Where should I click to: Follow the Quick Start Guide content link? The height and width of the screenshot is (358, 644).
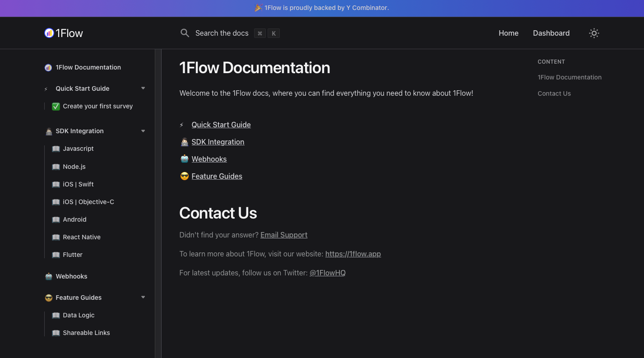tap(221, 125)
